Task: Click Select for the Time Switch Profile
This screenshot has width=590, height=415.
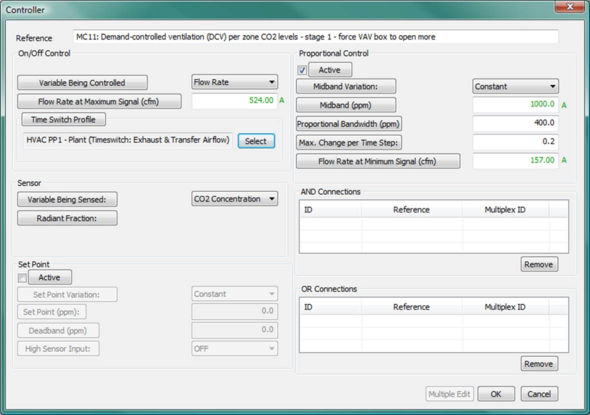Action: click(x=256, y=141)
